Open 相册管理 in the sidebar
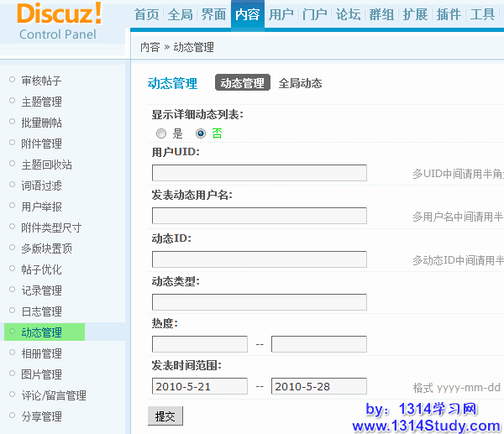 tap(41, 353)
